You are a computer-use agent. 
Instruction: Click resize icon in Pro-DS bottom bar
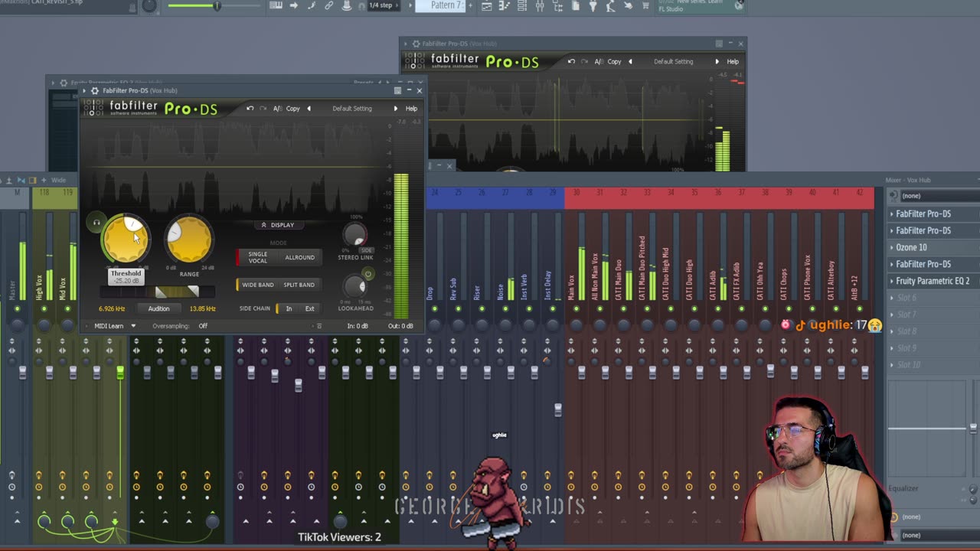pos(319,326)
